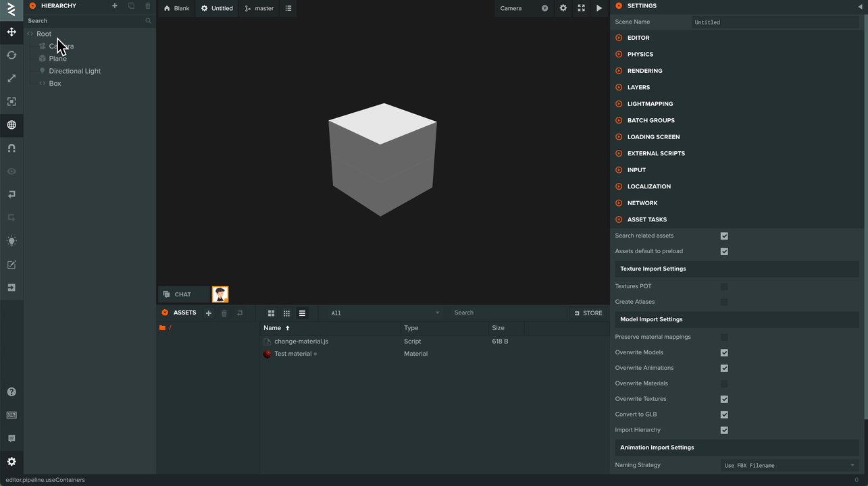Open the STORE button

588,313
